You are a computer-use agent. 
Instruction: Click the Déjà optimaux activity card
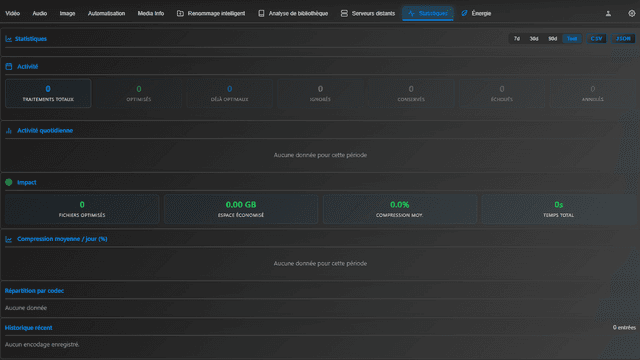(229, 93)
